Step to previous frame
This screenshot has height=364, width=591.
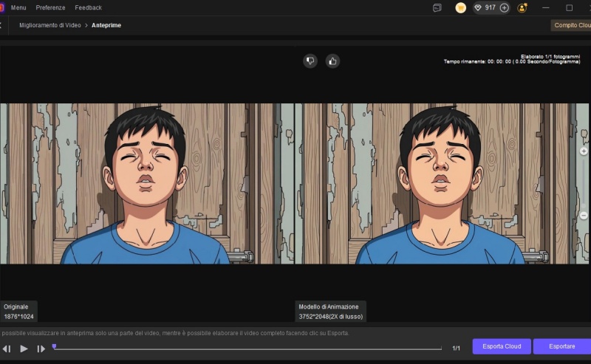click(x=7, y=348)
